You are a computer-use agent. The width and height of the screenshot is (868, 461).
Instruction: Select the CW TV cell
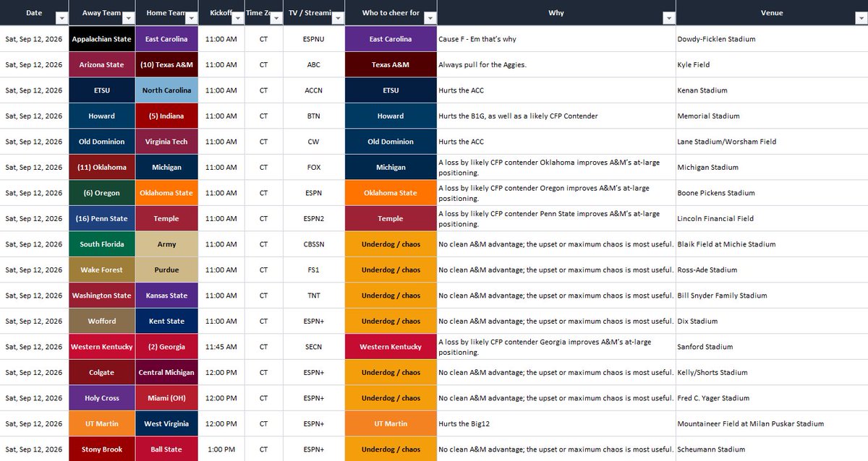tap(313, 142)
